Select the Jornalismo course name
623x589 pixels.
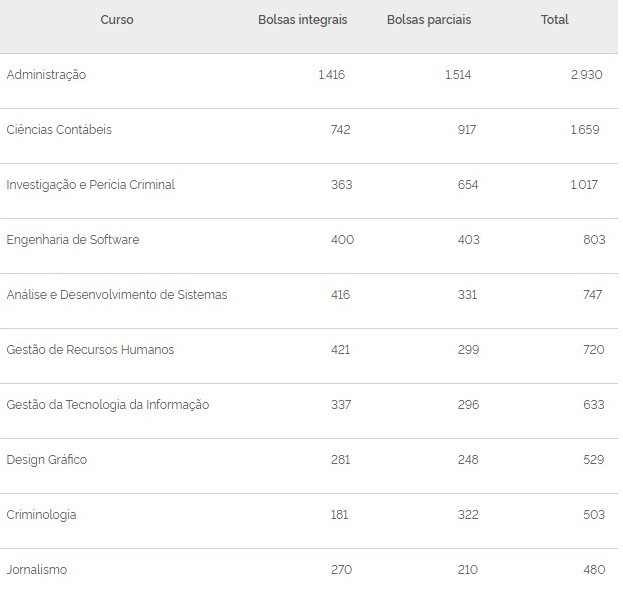[36, 570]
